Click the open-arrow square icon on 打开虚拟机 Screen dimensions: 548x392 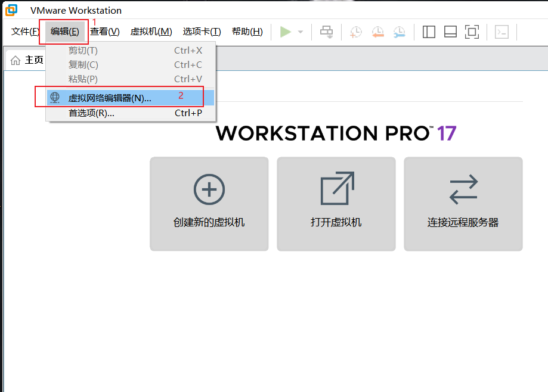coord(338,188)
